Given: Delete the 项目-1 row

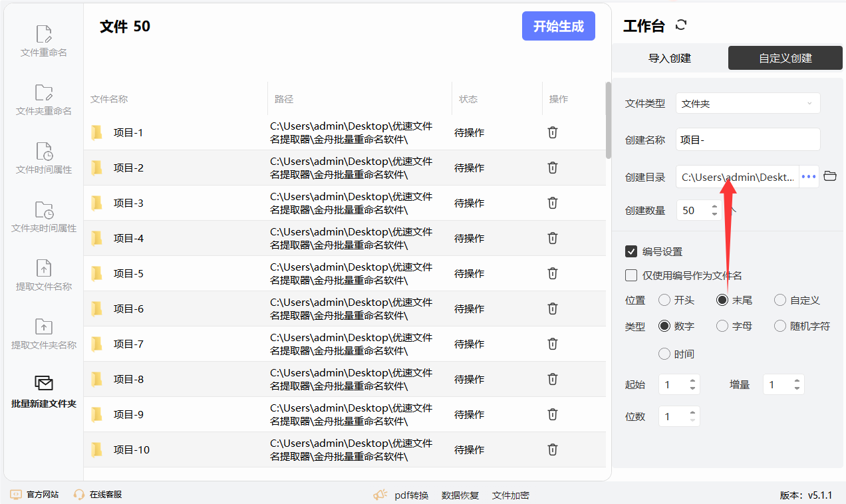Looking at the screenshot, I should tap(552, 132).
